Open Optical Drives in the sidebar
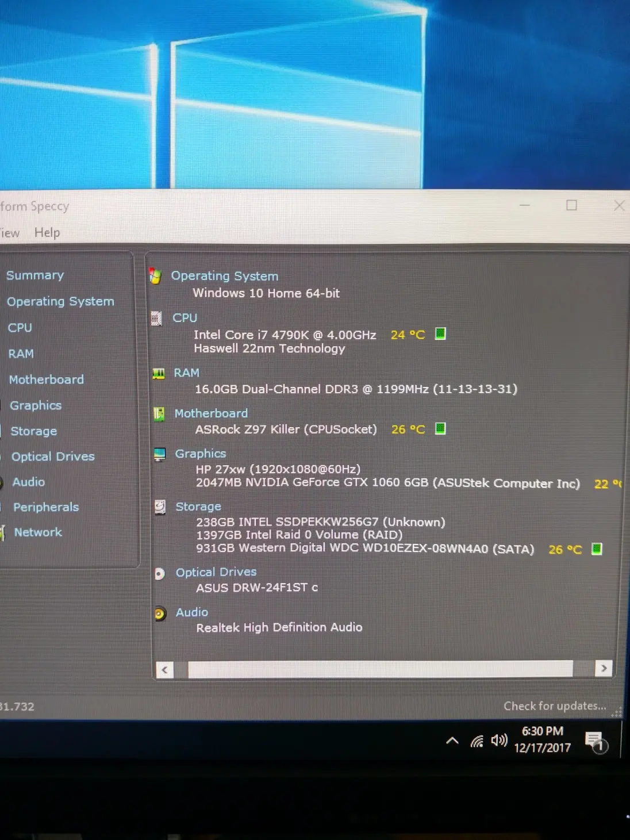Viewport: 630px width, 840px height. click(x=53, y=457)
